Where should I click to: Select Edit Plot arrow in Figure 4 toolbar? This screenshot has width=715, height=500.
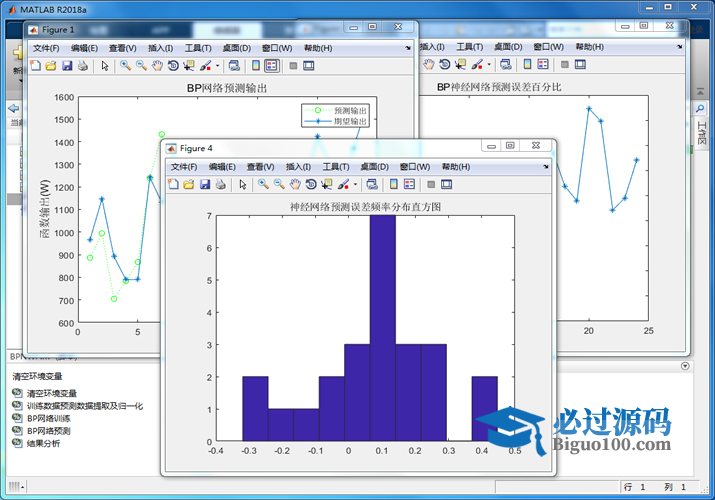tap(243, 184)
